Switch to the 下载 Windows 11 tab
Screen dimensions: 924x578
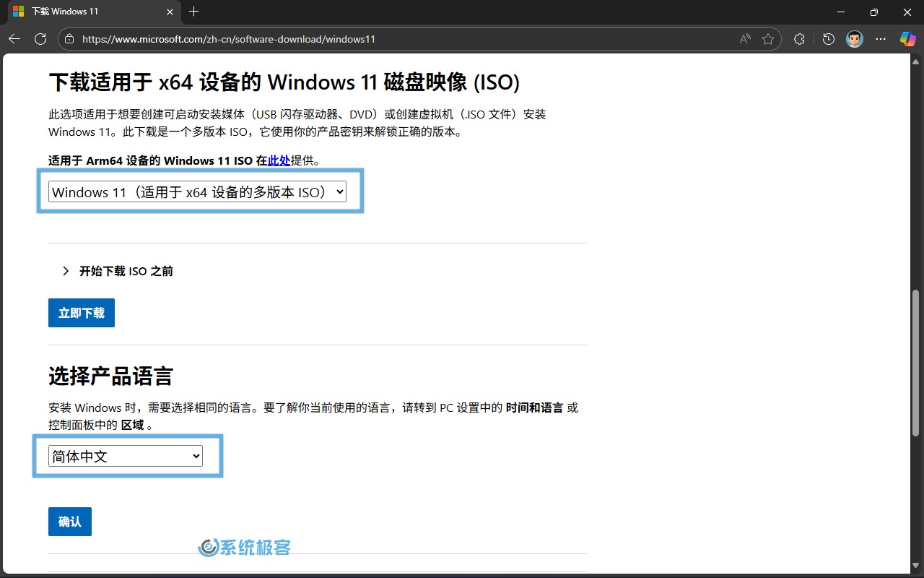pos(87,12)
